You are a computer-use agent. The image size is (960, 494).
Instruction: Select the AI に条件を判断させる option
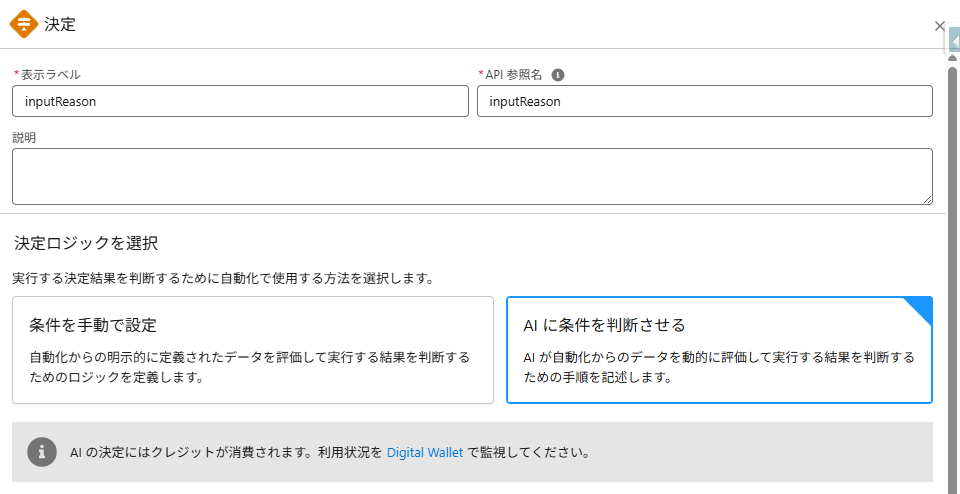719,350
